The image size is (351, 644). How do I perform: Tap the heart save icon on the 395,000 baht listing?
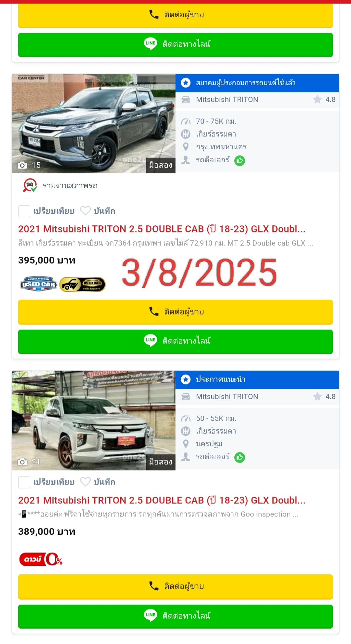pos(85,211)
